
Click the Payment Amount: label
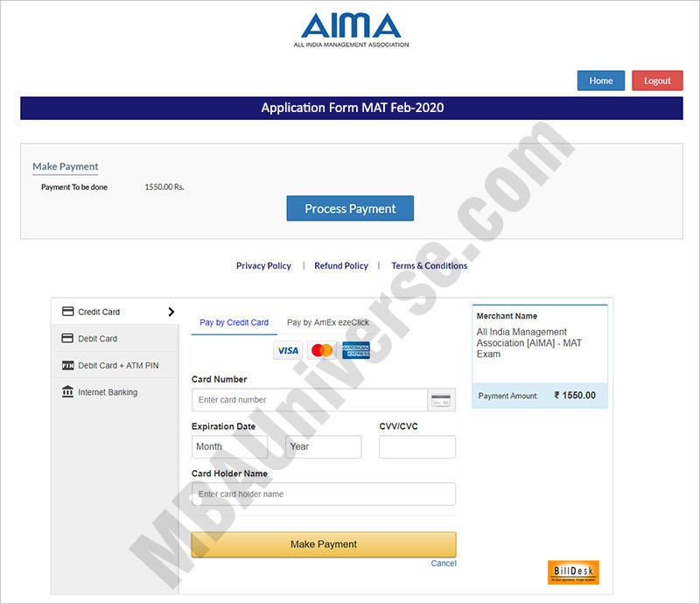coord(508,396)
